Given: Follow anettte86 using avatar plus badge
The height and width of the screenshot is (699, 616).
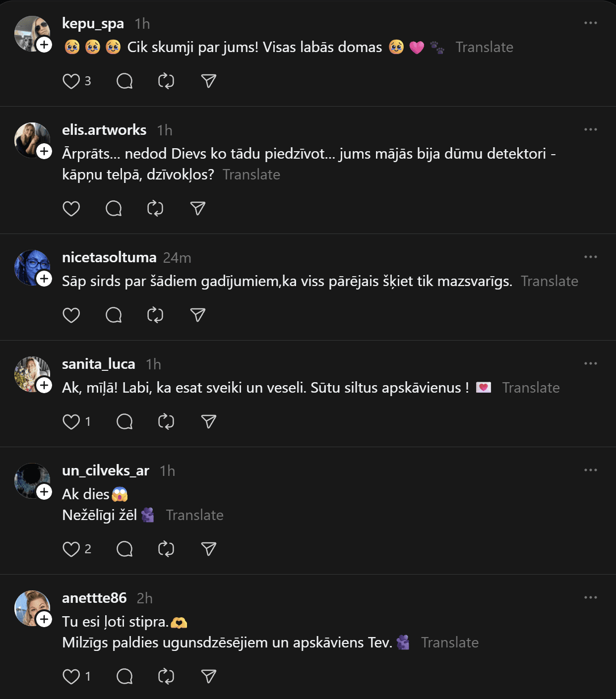Looking at the screenshot, I should pos(44,619).
